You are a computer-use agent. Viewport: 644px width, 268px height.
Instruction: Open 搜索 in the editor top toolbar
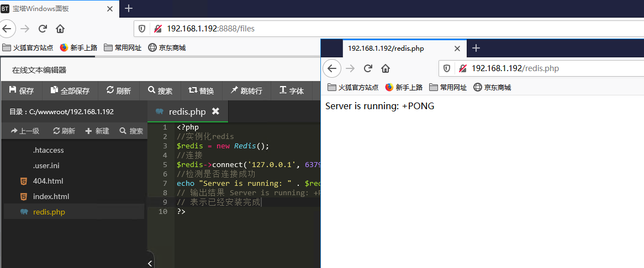point(160,90)
